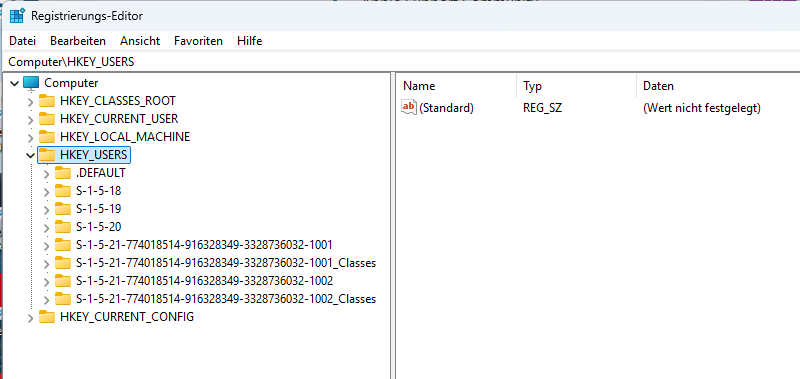
Task: Select the S-1-5-21-...-3328736032-1001 key label
Action: (204, 245)
